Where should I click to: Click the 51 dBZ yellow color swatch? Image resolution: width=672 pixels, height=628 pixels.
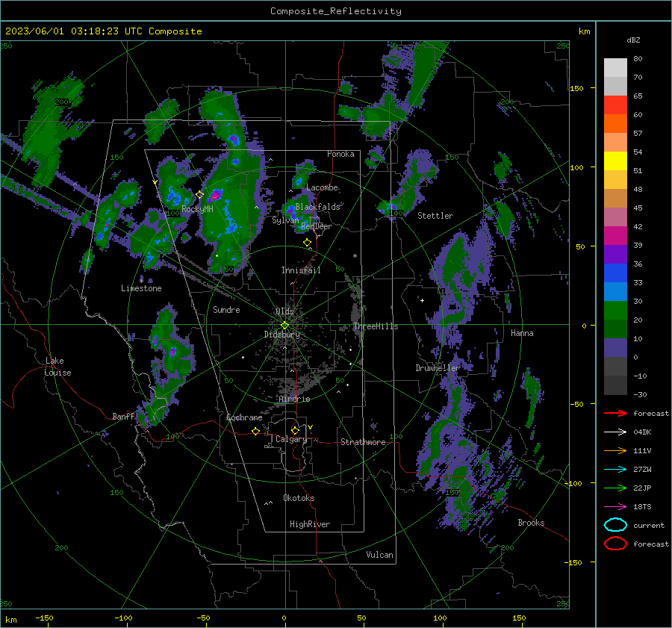[615, 161]
